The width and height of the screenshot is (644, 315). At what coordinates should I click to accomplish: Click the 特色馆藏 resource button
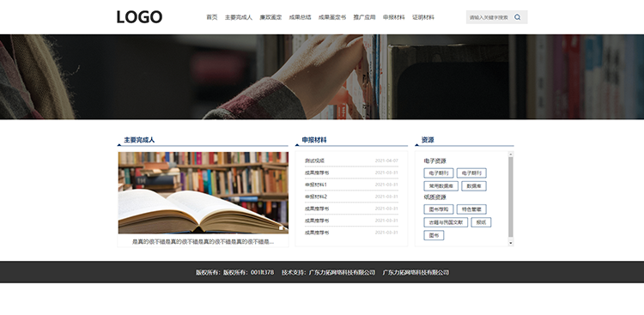coord(471,209)
